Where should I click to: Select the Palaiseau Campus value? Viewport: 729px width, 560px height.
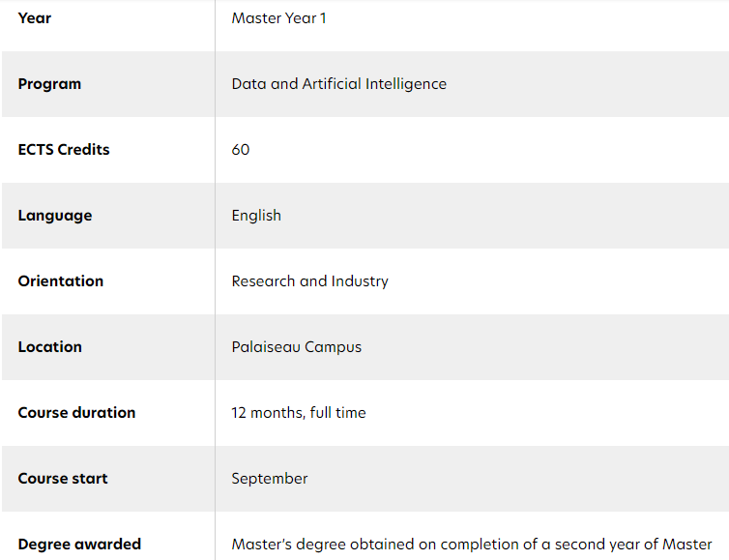(296, 347)
